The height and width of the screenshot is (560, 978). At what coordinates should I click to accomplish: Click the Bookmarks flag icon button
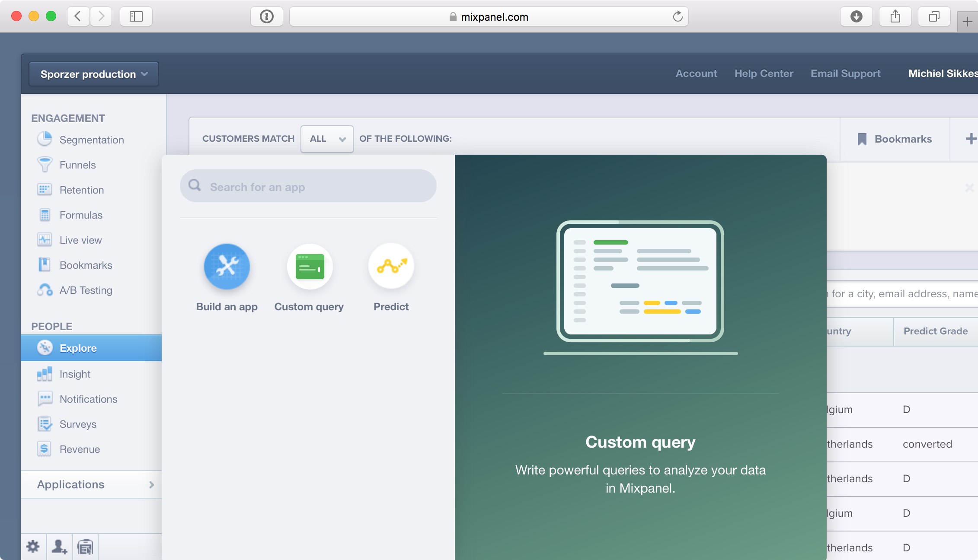click(x=894, y=139)
